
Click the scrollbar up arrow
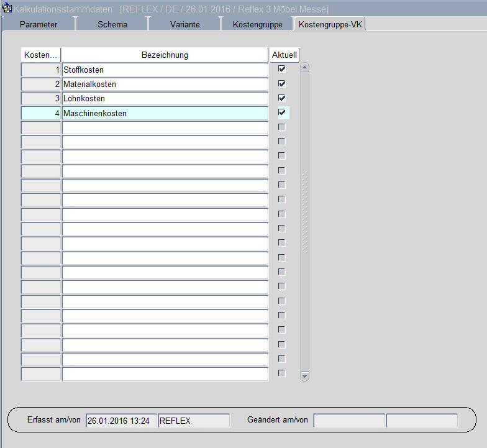pos(304,67)
